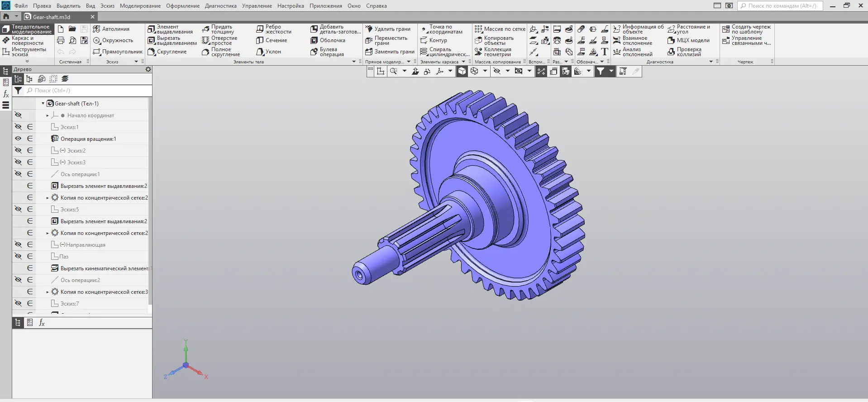Click the model tree vertical scrollbar
The height and width of the screenshot is (402, 868).
pos(150,201)
